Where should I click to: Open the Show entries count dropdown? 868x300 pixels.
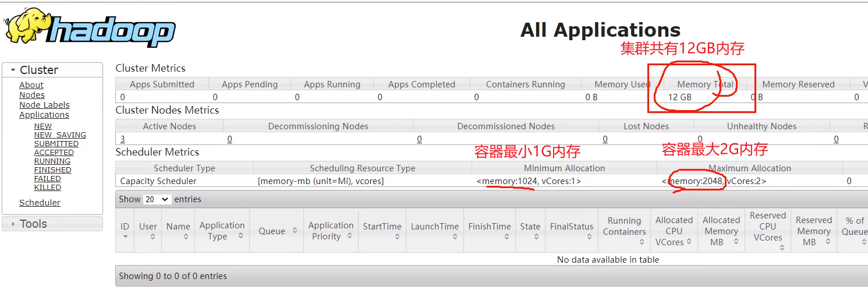click(x=157, y=199)
